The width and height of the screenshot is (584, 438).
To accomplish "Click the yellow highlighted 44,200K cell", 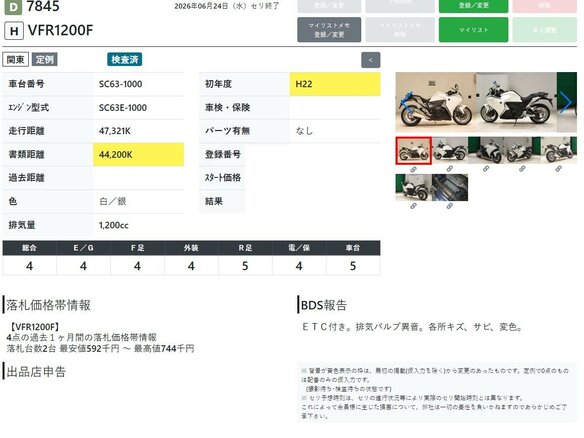I will point(139,155).
